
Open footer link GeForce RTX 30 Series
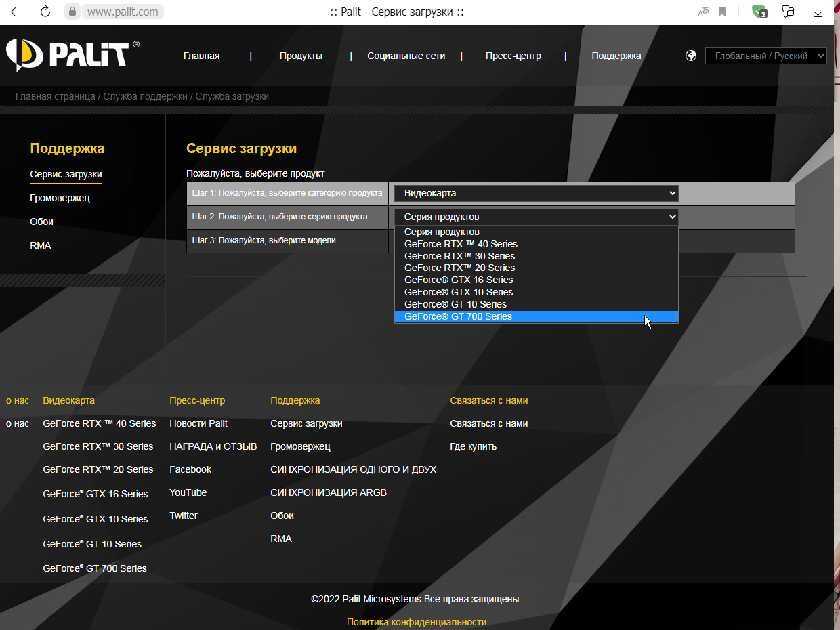tap(98, 446)
